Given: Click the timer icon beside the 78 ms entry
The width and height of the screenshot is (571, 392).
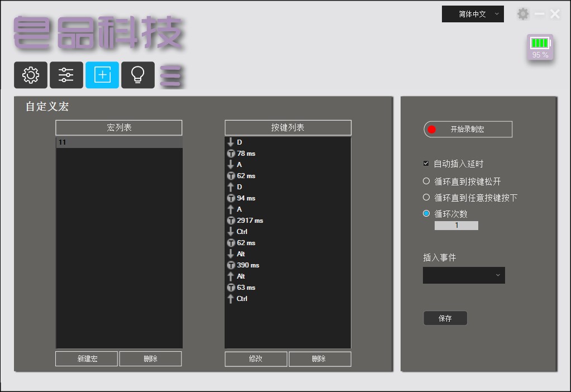Looking at the screenshot, I should (231, 153).
